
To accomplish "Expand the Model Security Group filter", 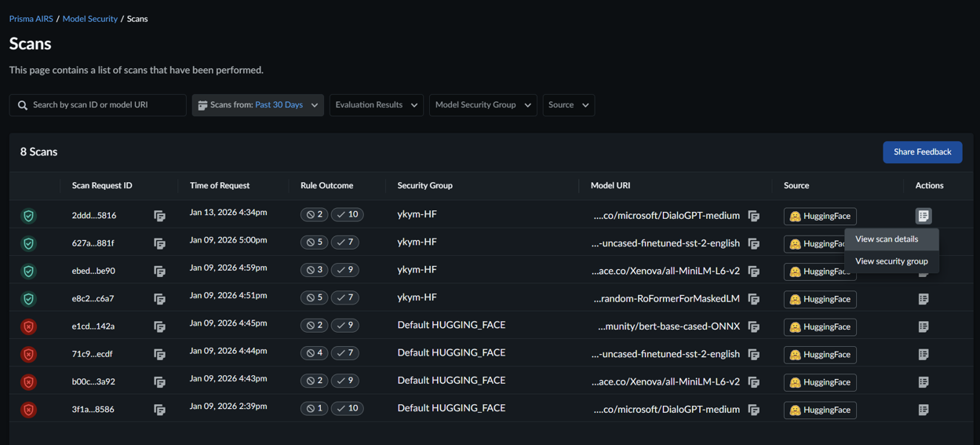I will coord(483,105).
